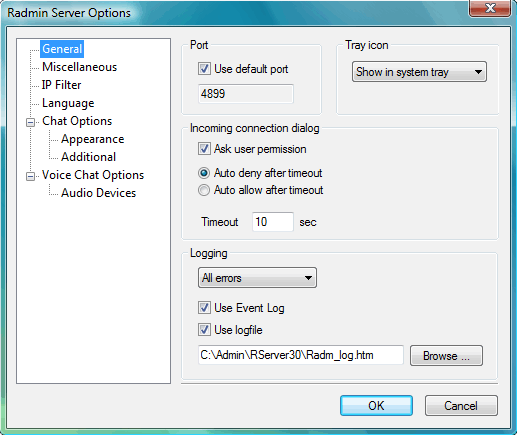Viewport: 517px width, 435px height.
Task: Select the Language tree item
Action: (x=68, y=103)
